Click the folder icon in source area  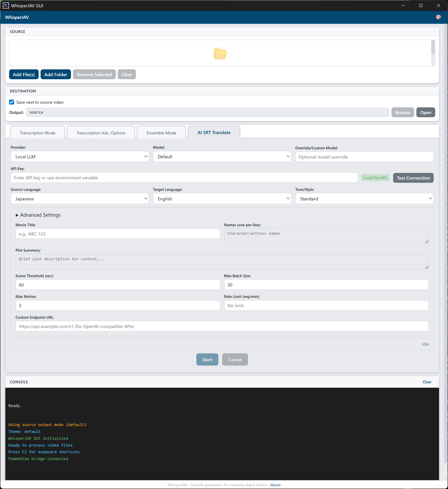click(220, 53)
